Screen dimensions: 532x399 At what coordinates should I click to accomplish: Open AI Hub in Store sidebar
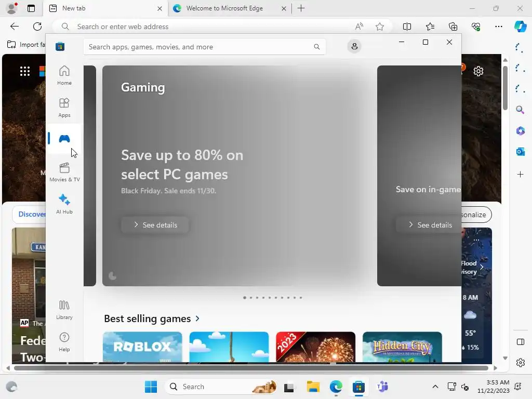(64, 204)
